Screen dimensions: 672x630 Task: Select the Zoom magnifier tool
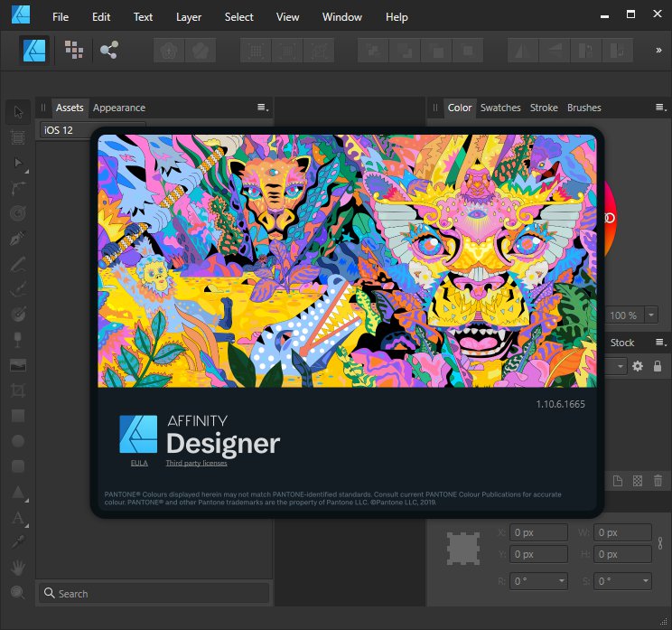tap(18, 593)
